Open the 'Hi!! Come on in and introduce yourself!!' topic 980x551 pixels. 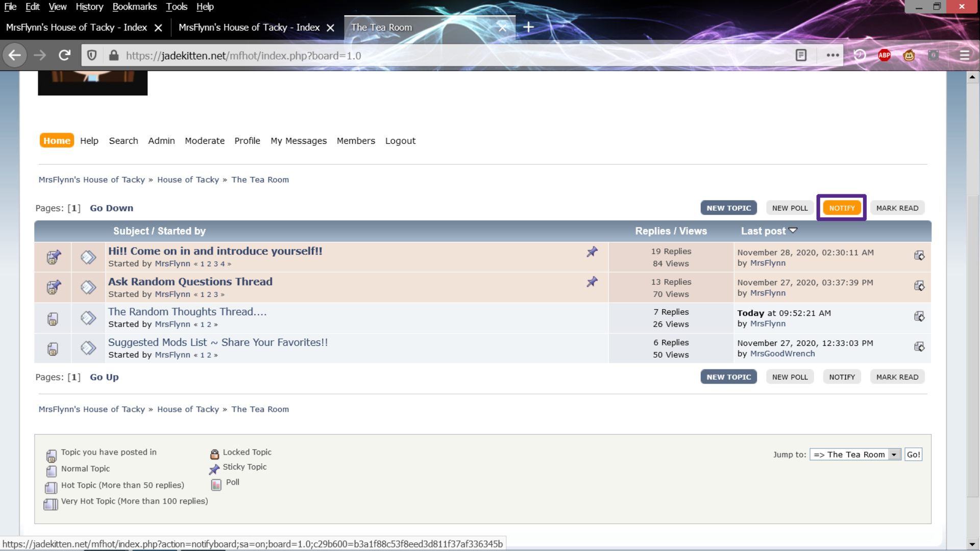point(215,251)
